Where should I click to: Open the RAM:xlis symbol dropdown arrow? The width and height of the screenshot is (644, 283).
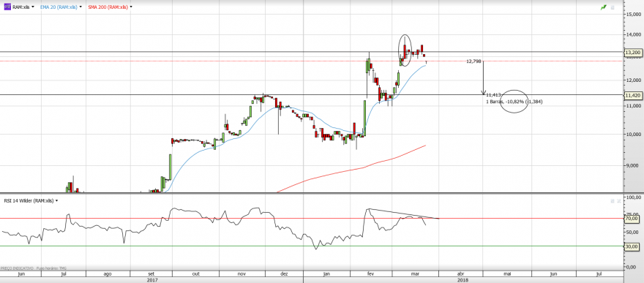pos(33,7)
